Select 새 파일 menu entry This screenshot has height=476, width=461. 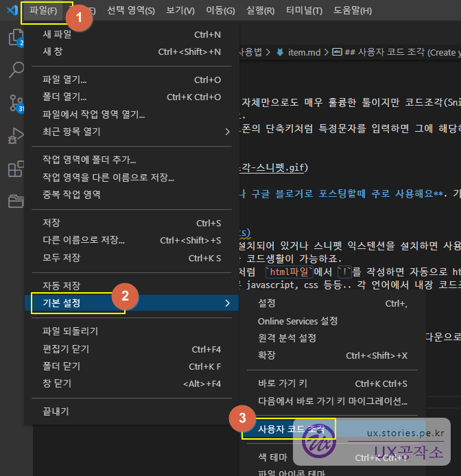[x=132, y=34]
